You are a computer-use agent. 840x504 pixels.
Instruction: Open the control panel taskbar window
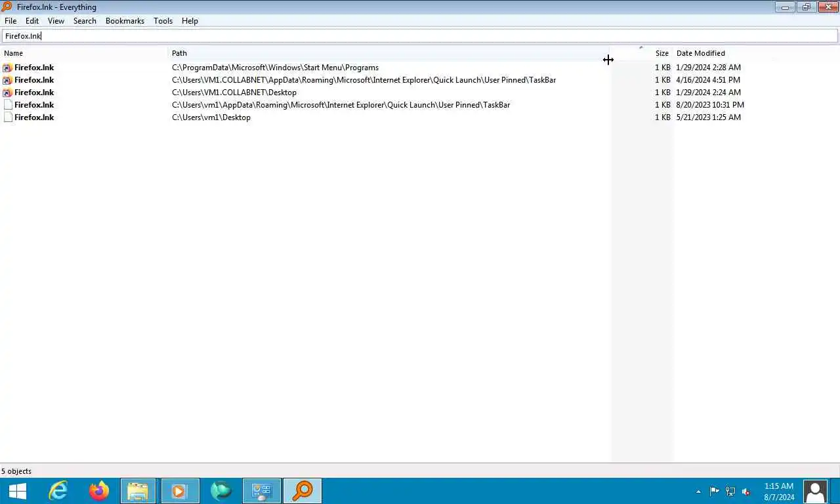262,491
